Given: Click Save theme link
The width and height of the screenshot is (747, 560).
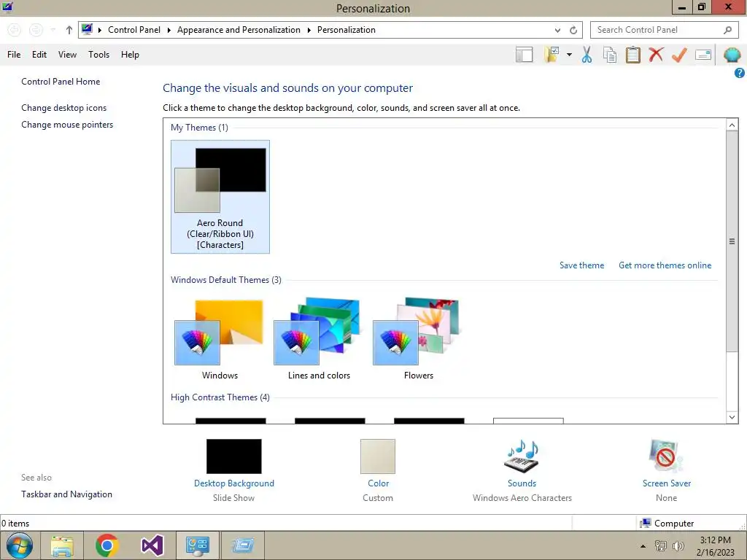Looking at the screenshot, I should [581, 265].
